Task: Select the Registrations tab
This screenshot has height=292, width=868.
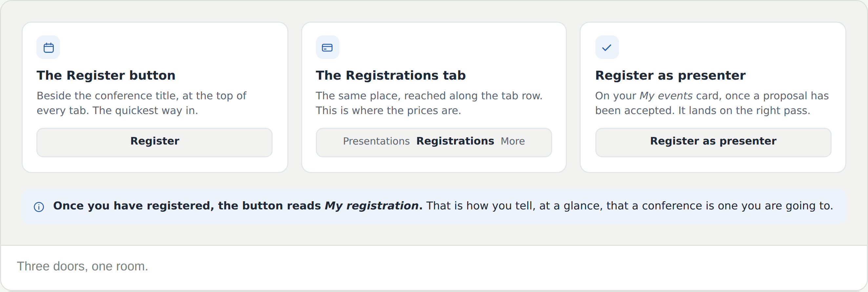Action: pos(455,141)
